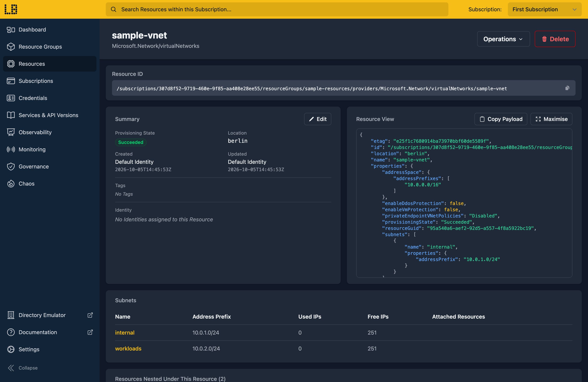The height and width of the screenshot is (382, 588).
Task: Select Subscriptions in sidebar
Action: (50, 81)
